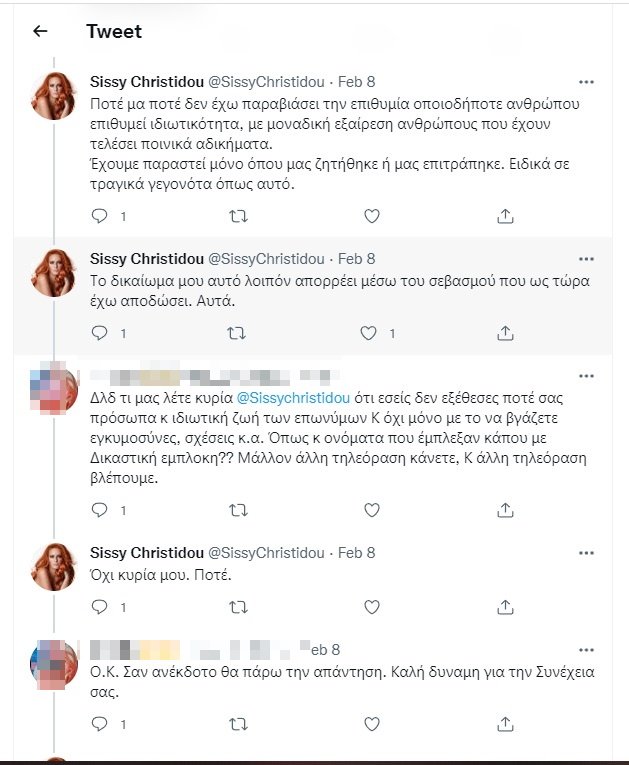Image resolution: width=629 pixels, height=765 pixels.
Task: Like the 'Όχι κυρία μου. Ποτέ.' tweet
Action: click(372, 606)
